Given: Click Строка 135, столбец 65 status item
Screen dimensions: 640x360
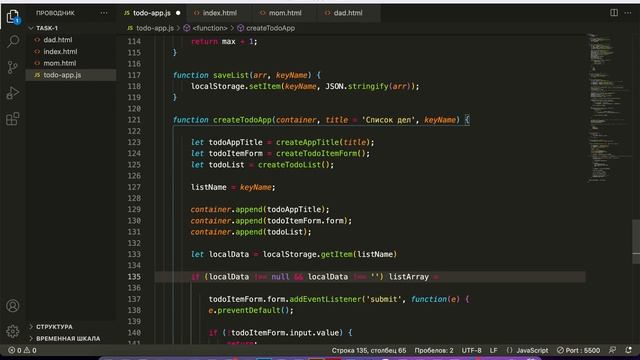Looking at the screenshot, I should tap(369, 350).
